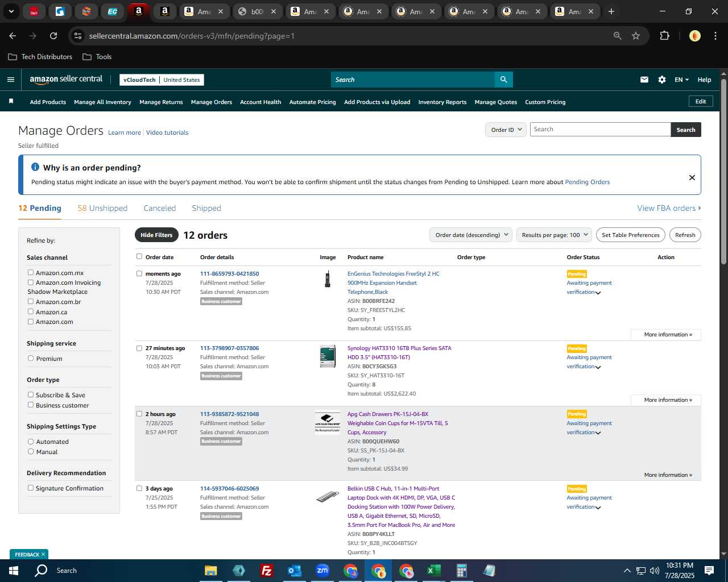728x582 pixels.
Task: Toggle the select-all orders header checkbox
Action: pyautogui.click(x=139, y=256)
